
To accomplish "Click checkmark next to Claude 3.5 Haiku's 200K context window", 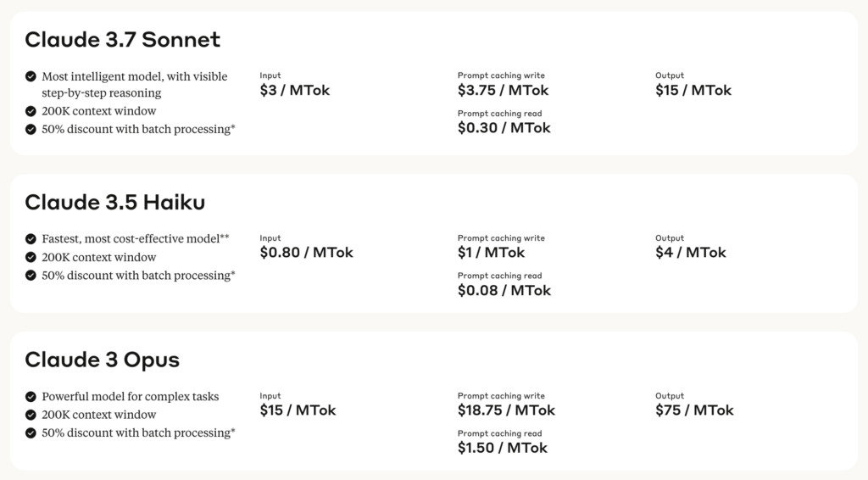I will 31,257.
